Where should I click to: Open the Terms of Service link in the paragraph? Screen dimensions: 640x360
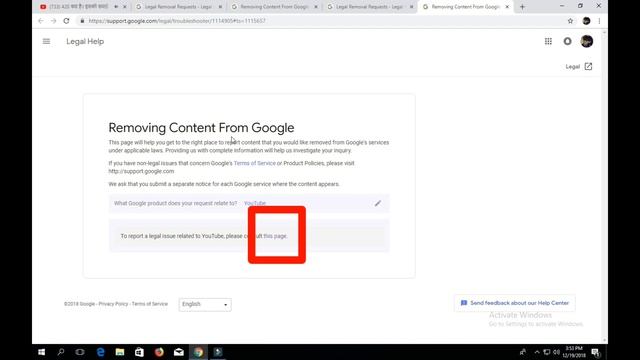coord(255,163)
